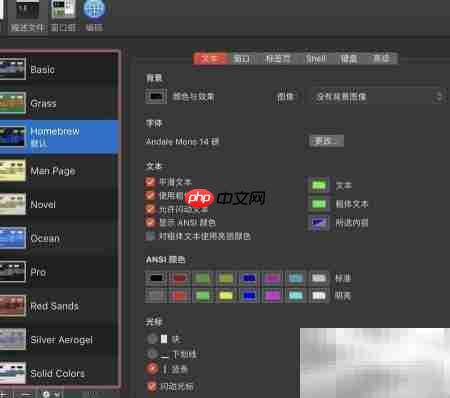Select the Ocean profile
Image resolution: width=450 pixels, height=398 pixels.
tap(59, 238)
